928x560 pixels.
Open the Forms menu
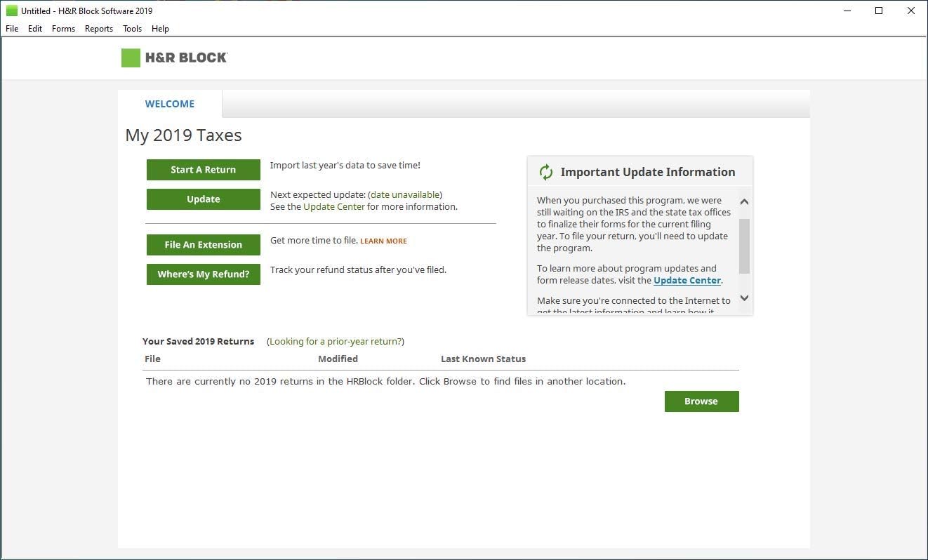63,29
